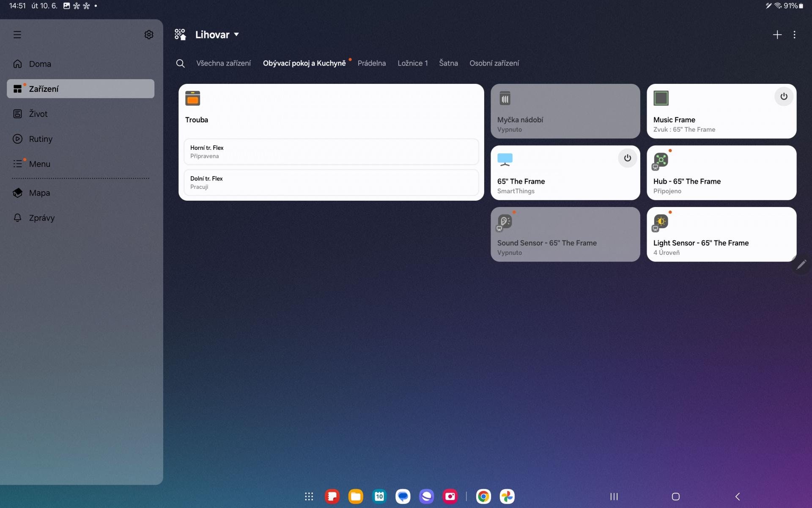The image size is (812, 508).
Task: Select Zařízení in the sidebar
Action: 80,89
